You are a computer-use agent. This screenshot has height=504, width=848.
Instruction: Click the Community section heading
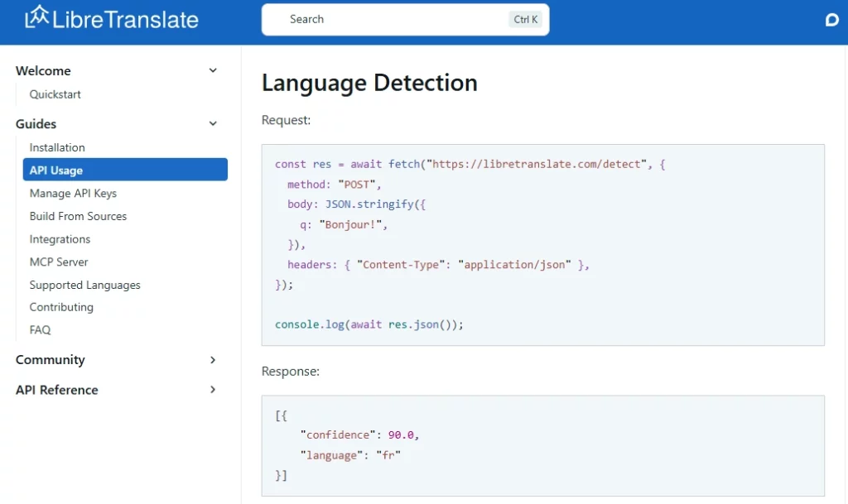pos(51,360)
